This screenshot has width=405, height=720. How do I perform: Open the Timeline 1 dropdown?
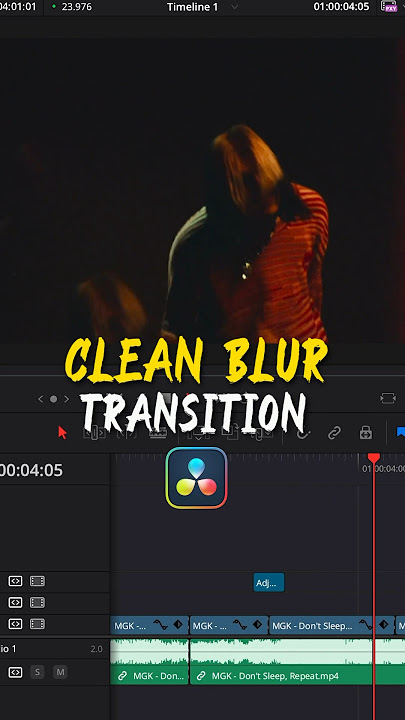(x=234, y=7)
